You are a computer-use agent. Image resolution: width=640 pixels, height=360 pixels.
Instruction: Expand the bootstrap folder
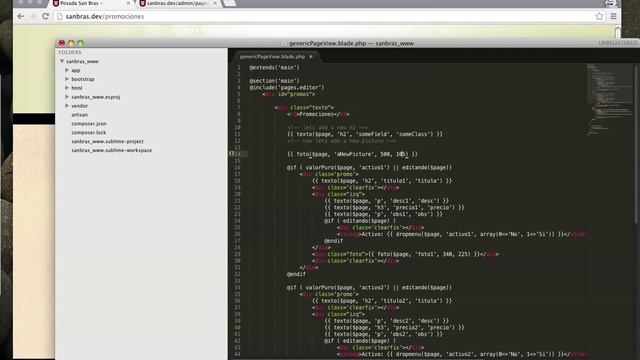coord(67,79)
